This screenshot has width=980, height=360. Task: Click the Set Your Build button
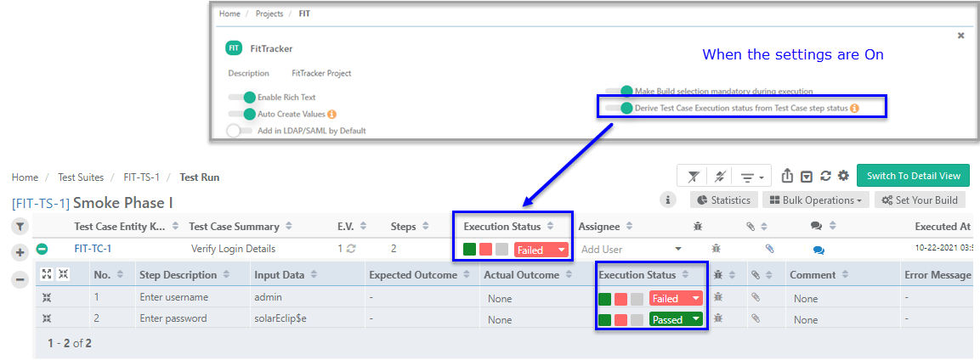tap(921, 200)
